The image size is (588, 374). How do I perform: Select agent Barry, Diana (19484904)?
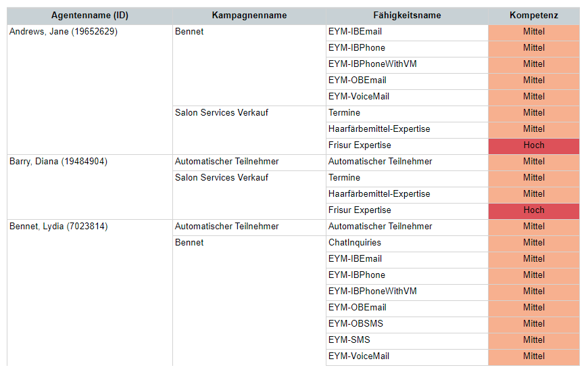[58, 162]
